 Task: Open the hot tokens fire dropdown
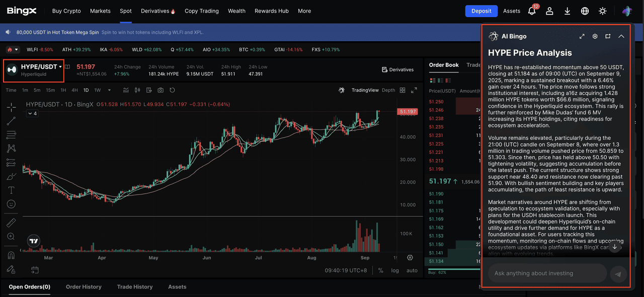pos(13,50)
